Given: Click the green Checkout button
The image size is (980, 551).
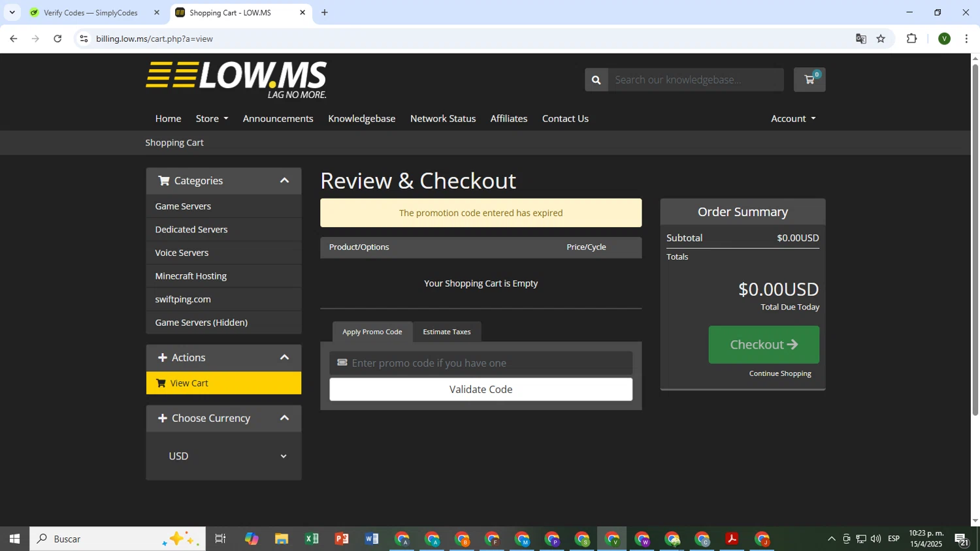Looking at the screenshot, I should (x=764, y=345).
